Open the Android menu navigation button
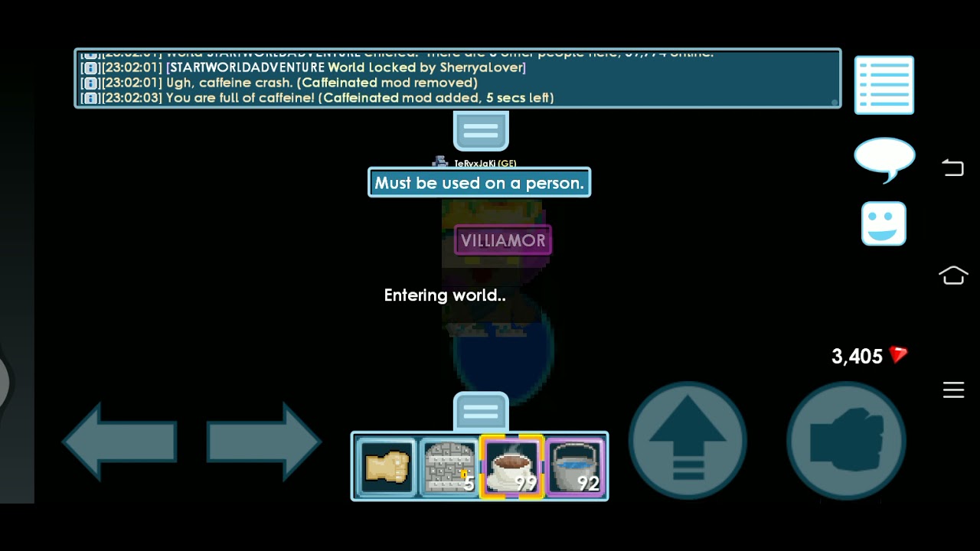Screen dimensions: 980x551 click(953, 390)
